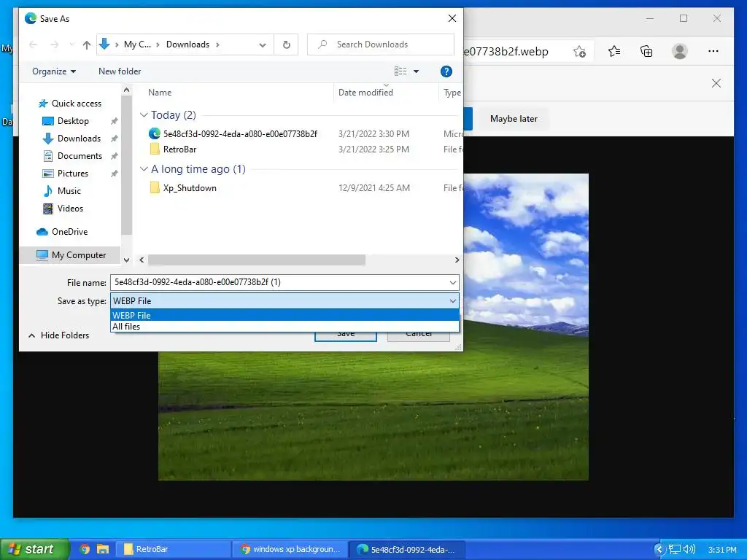Click the volume icon in system tray

point(689,550)
